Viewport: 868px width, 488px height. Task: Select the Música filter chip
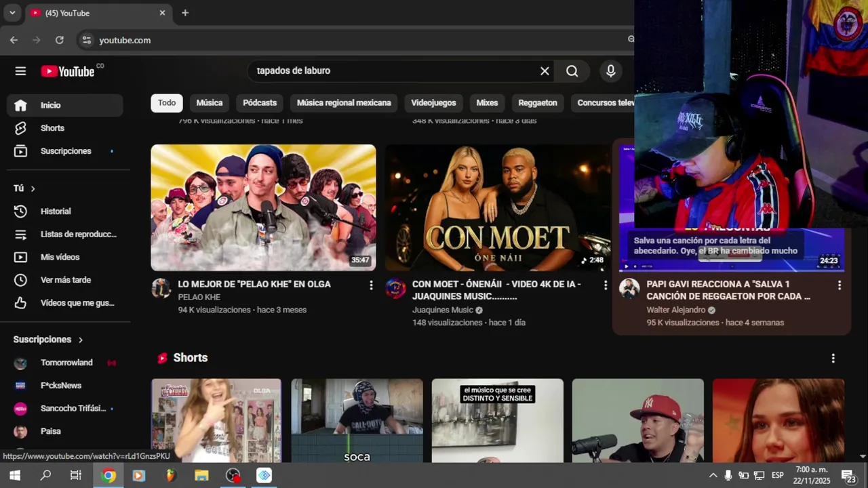(210, 103)
